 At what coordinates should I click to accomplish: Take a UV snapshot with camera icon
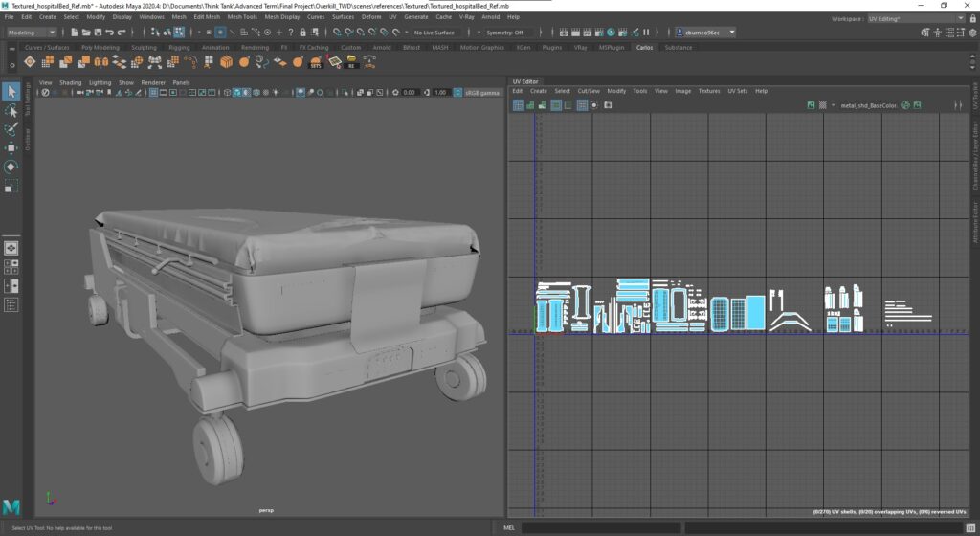tap(608, 105)
